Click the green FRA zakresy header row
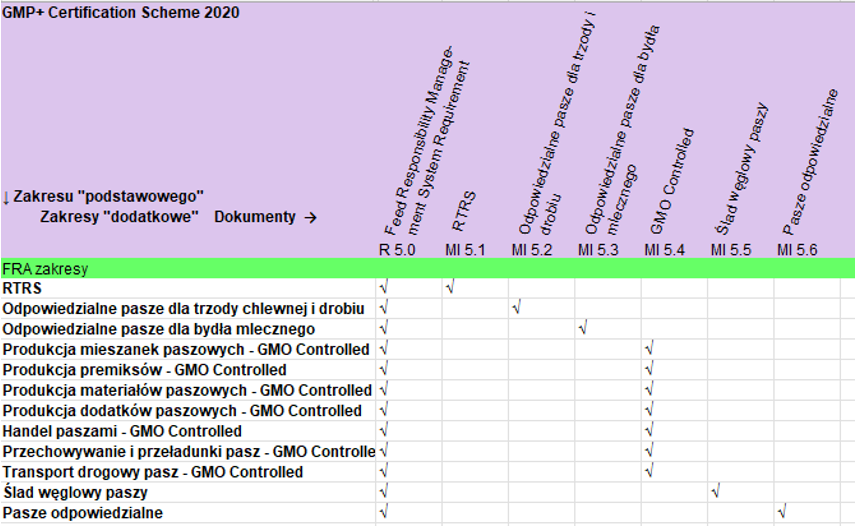The height and width of the screenshot is (526, 857). (427, 268)
